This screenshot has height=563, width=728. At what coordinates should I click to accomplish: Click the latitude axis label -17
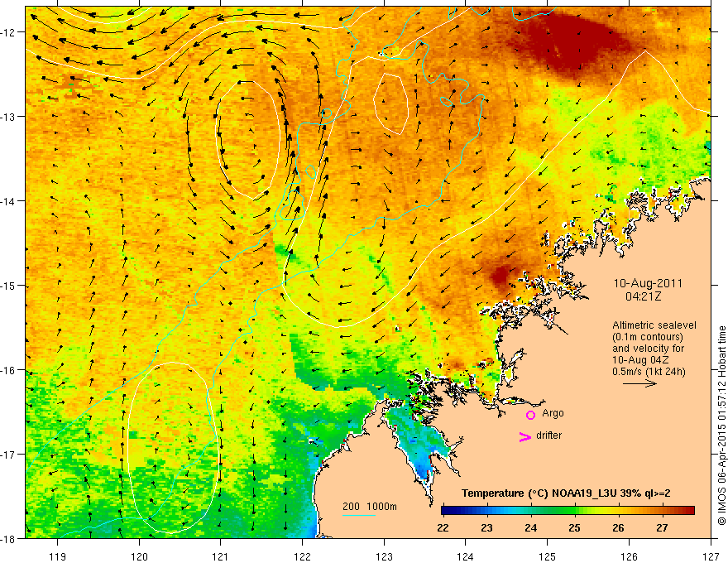[x=9, y=455]
